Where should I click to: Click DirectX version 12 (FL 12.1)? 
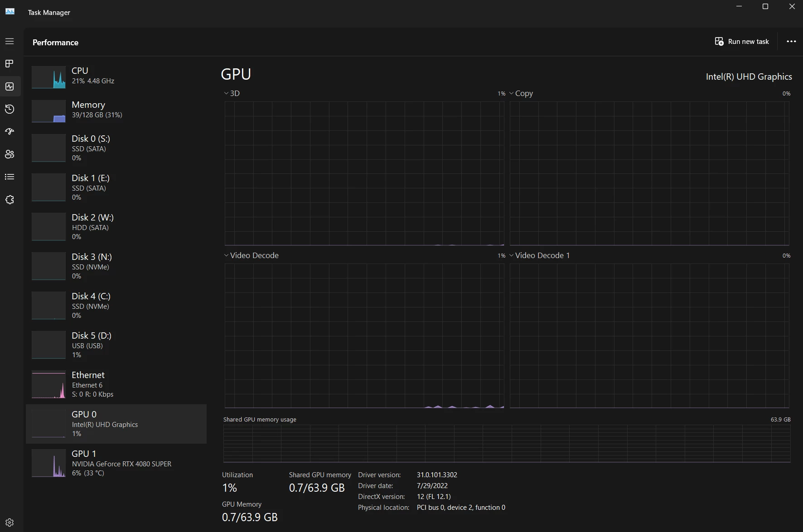click(x=434, y=497)
